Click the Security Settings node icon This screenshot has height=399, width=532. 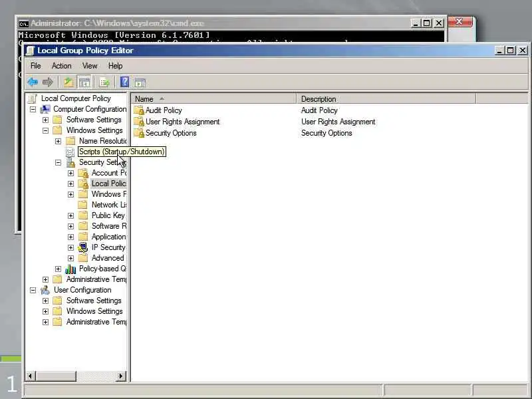70,162
